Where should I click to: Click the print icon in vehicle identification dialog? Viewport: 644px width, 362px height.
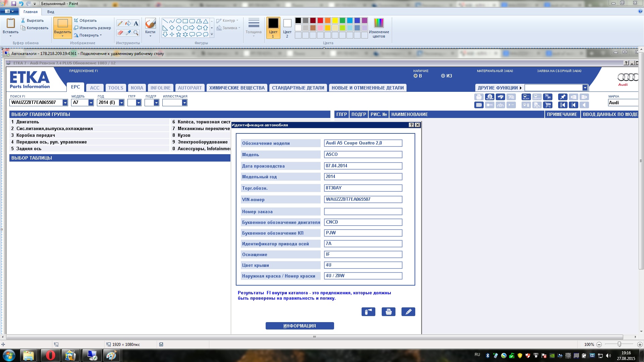pos(388,312)
